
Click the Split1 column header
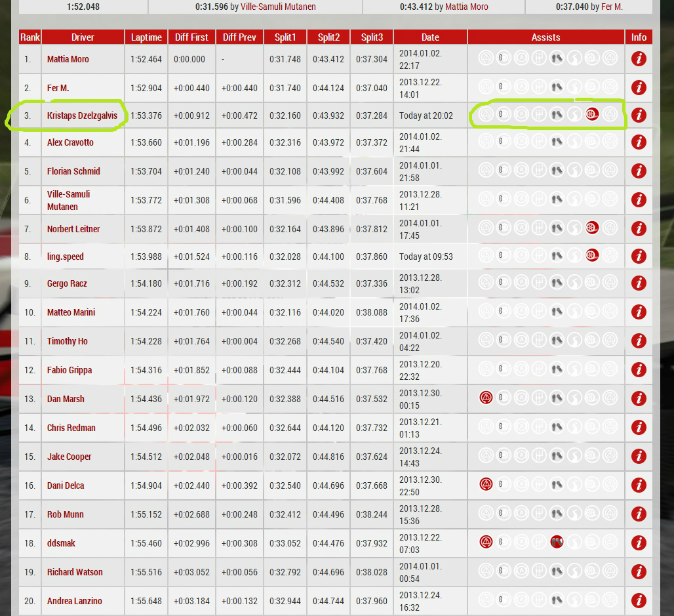pyautogui.click(x=285, y=37)
